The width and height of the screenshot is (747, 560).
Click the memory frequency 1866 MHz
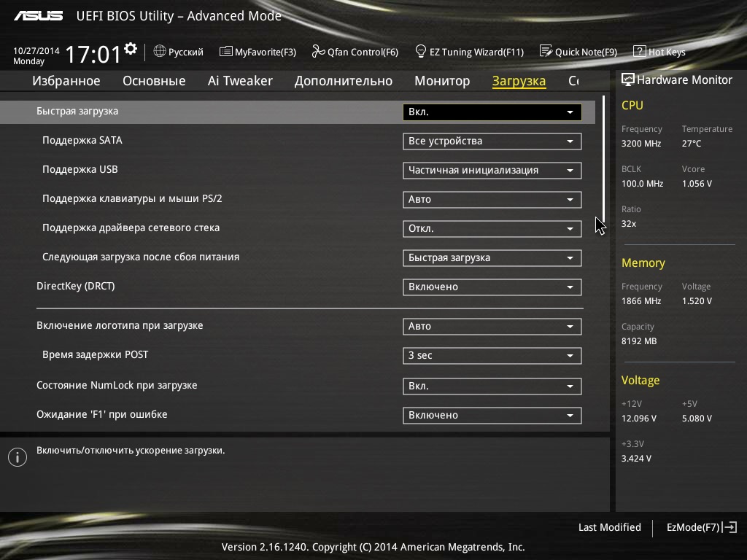[641, 301]
